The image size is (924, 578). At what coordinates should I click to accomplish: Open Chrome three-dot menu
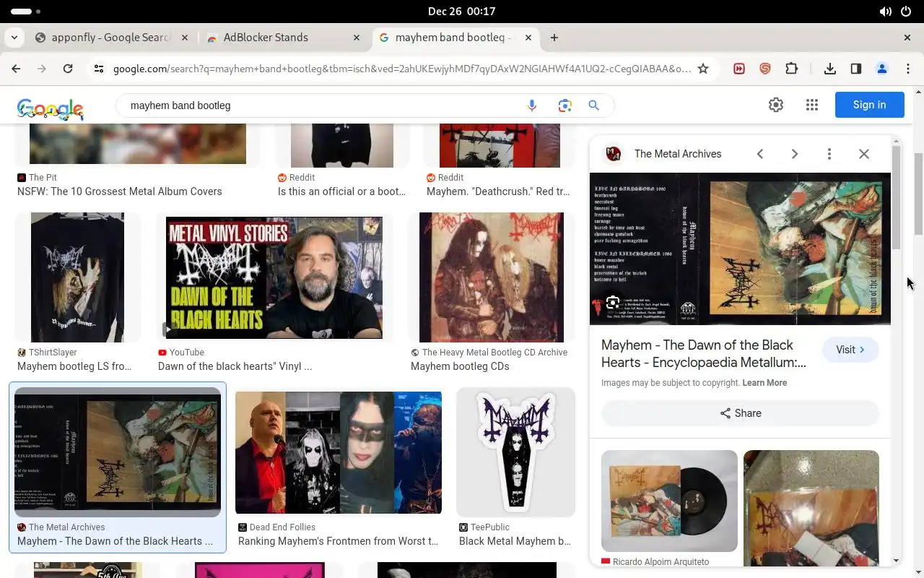point(908,69)
